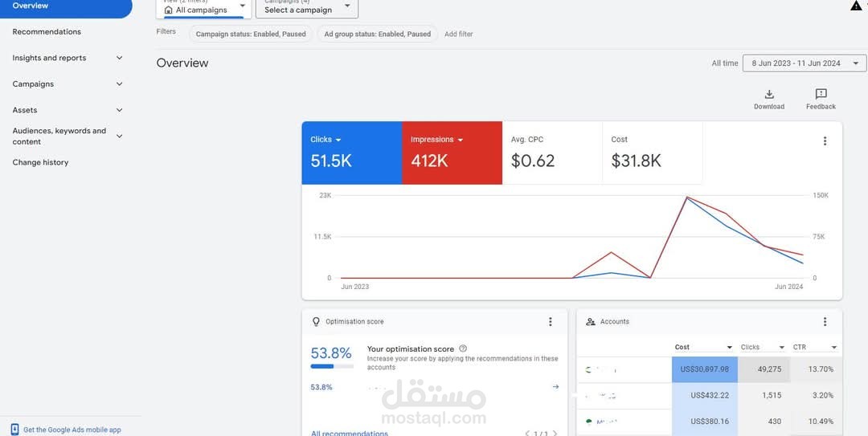Expand Insights and reports section
This screenshot has height=436, width=868.
(x=119, y=58)
